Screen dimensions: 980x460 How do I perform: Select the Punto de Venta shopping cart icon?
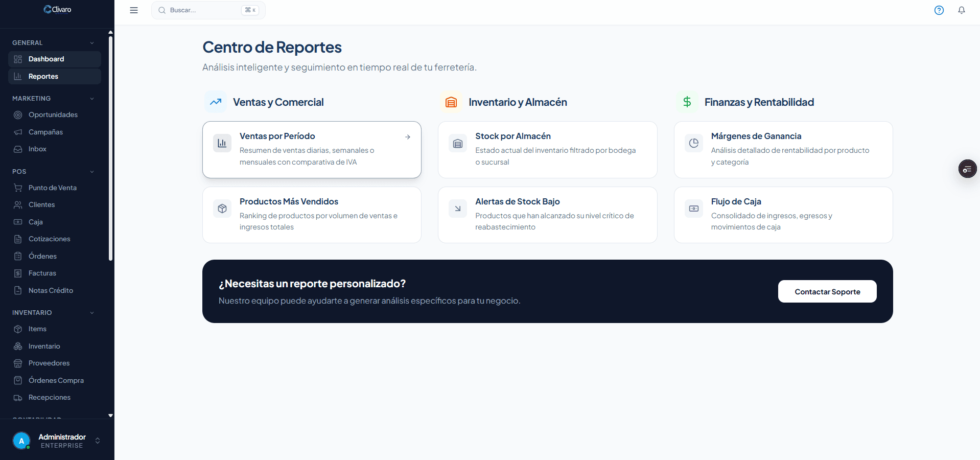click(18, 188)
